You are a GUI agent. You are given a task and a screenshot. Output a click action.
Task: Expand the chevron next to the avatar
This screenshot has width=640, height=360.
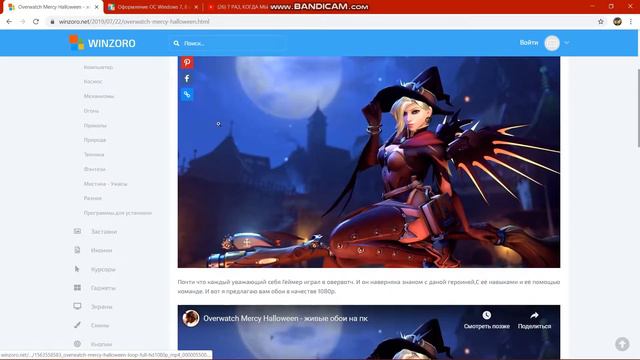(x=567, y=42)
